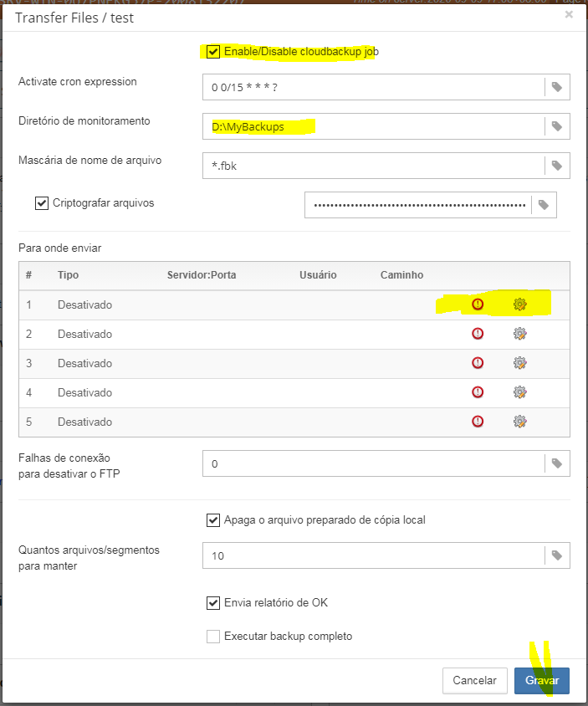This screenshot has height=706, width=588.
Task: Toggle Envia relatório de OK checkbox
Action: point(213,603)
